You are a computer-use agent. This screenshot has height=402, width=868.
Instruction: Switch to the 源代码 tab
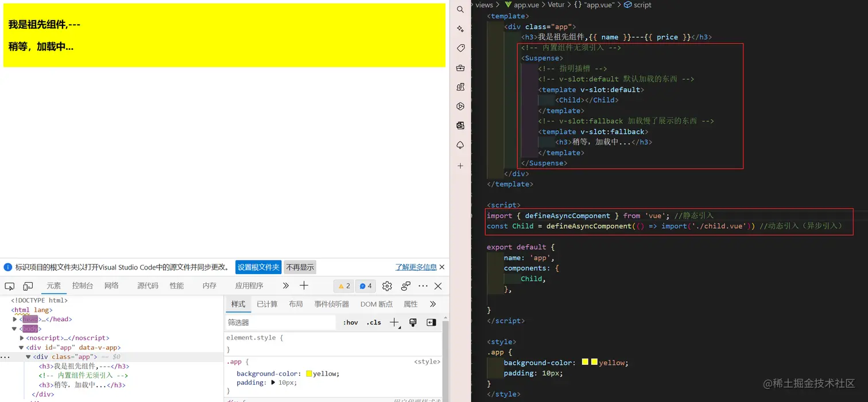(x=148, y=286)
